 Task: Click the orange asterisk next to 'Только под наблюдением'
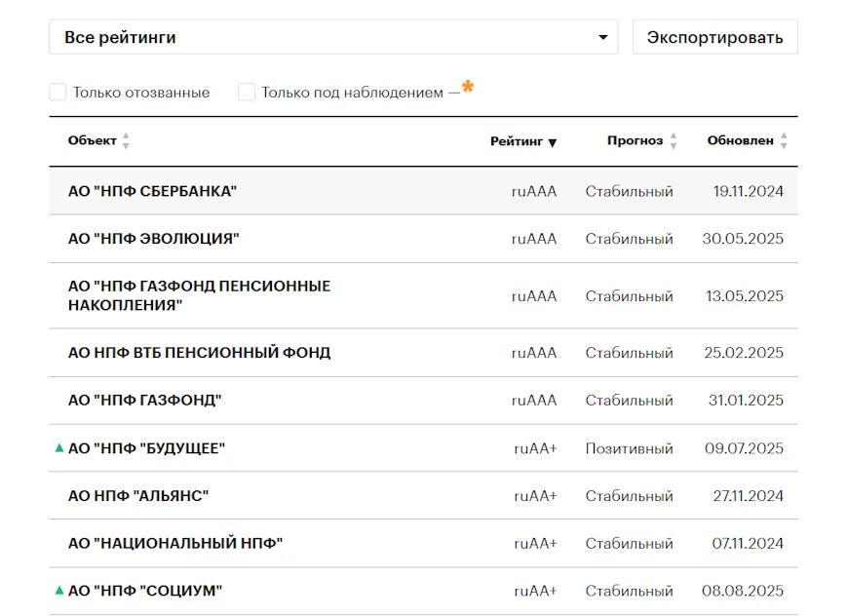[468, 87]
